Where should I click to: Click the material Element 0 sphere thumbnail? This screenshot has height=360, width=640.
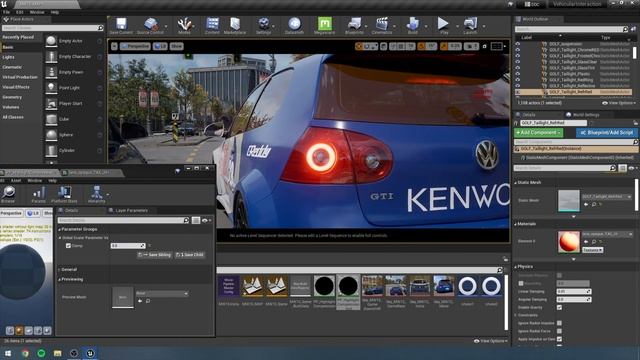tap(569, 242)
